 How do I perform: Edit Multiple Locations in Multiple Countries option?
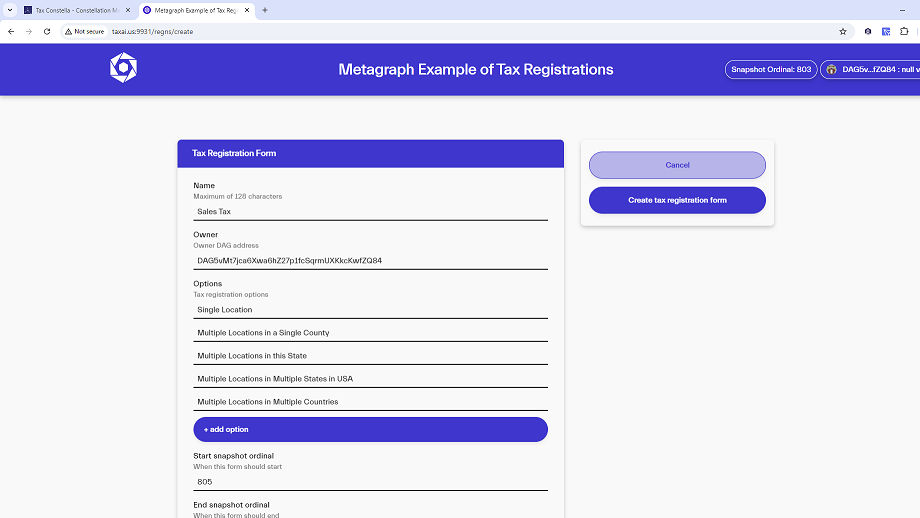click(370, 402)
